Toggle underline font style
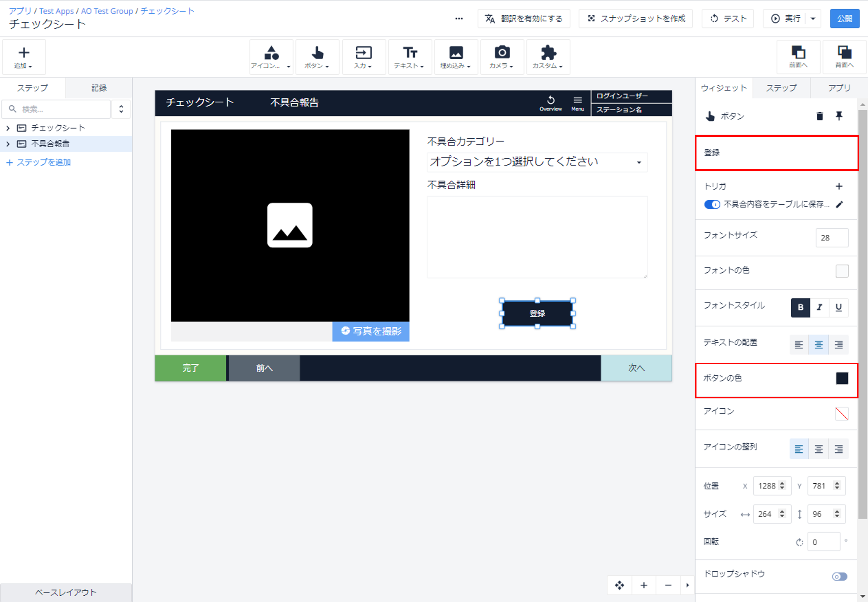Screen dimensions: 868x602 pos(839,307)
